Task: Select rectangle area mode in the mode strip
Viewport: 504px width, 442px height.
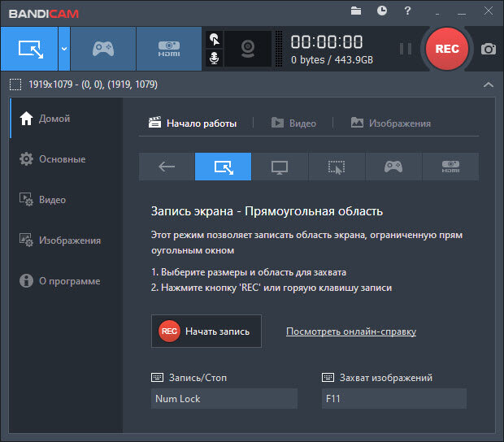Action: 224,167
